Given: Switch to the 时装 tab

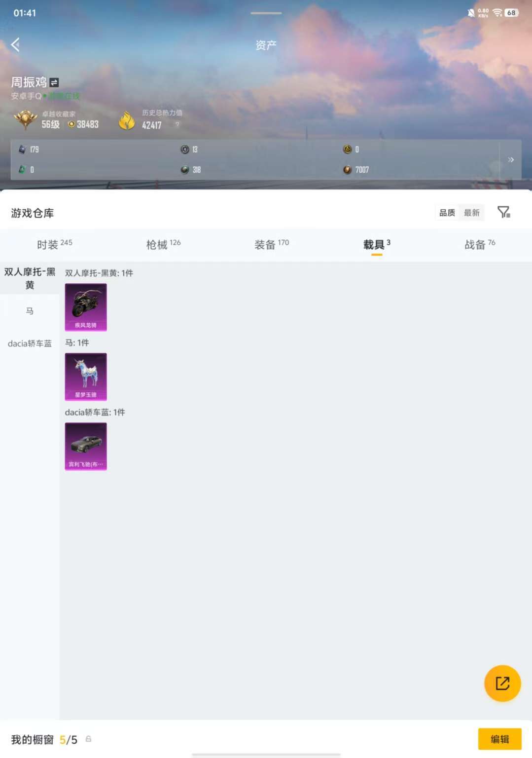Looking at the screenshot, I should tap(55, 244).
